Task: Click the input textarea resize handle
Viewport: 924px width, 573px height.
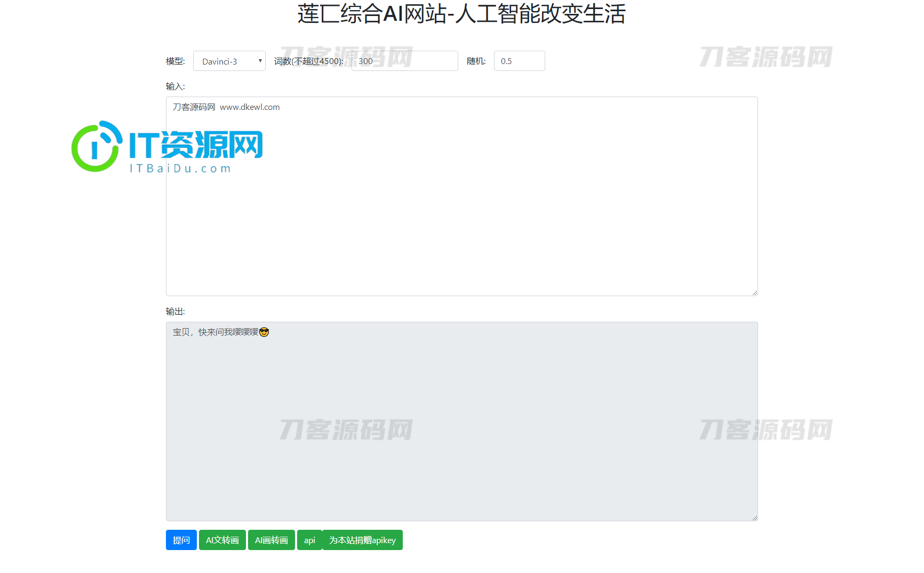Action: pyautogui.click(x=754, y=292)
